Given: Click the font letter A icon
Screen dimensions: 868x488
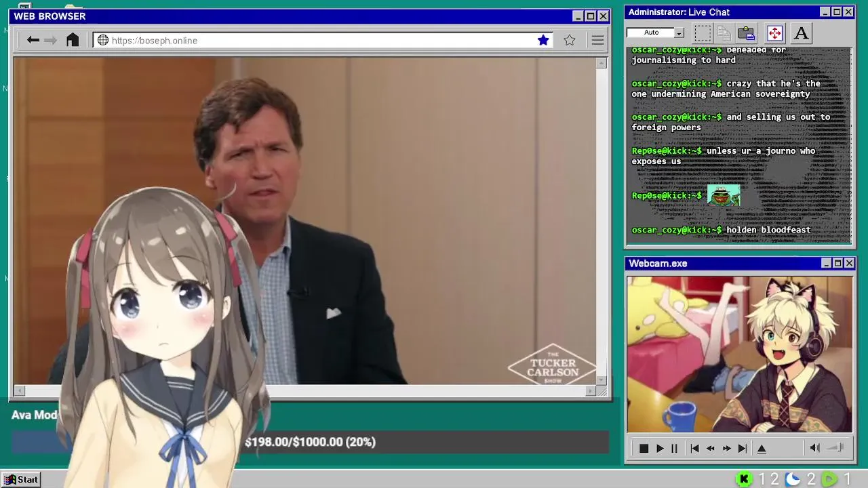Looking at the screenshot, I should point(801,33).
